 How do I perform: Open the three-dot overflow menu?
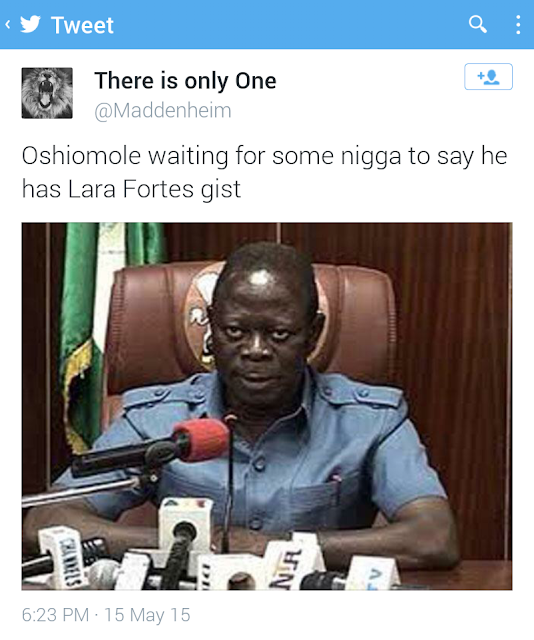518,25
